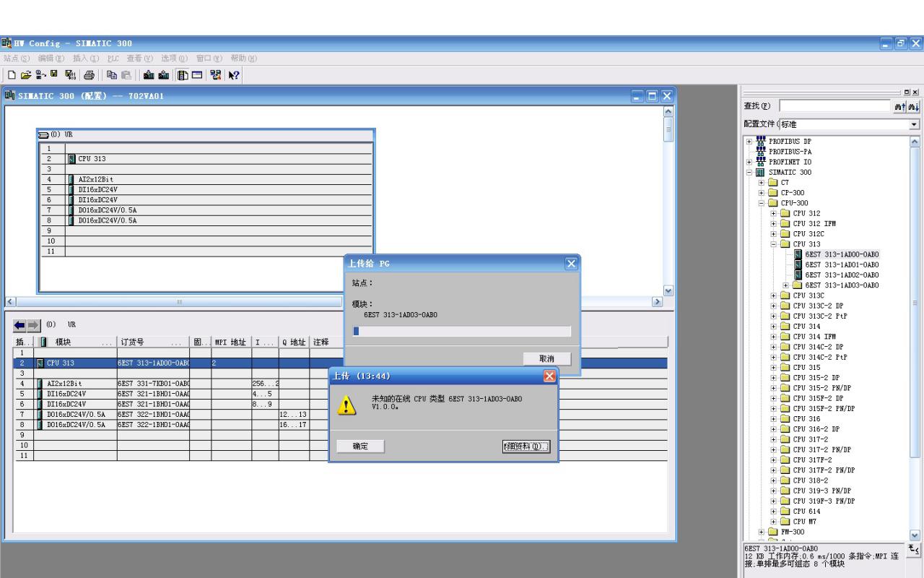Image resolution: width=924 pixels, height=578 pixels.
Task: Select CPU 614 folder in catalog
Action: pos(806,511)
